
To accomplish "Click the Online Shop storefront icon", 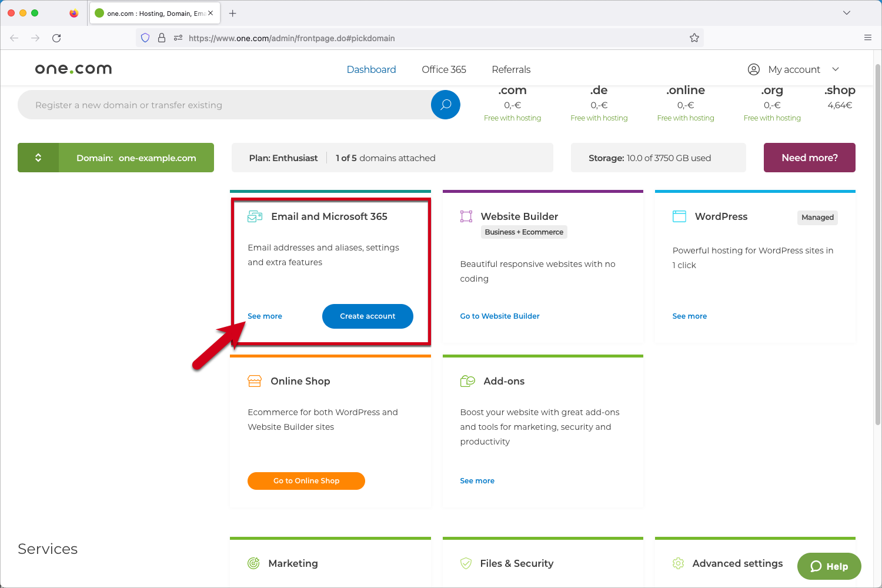I will point(255,381).
